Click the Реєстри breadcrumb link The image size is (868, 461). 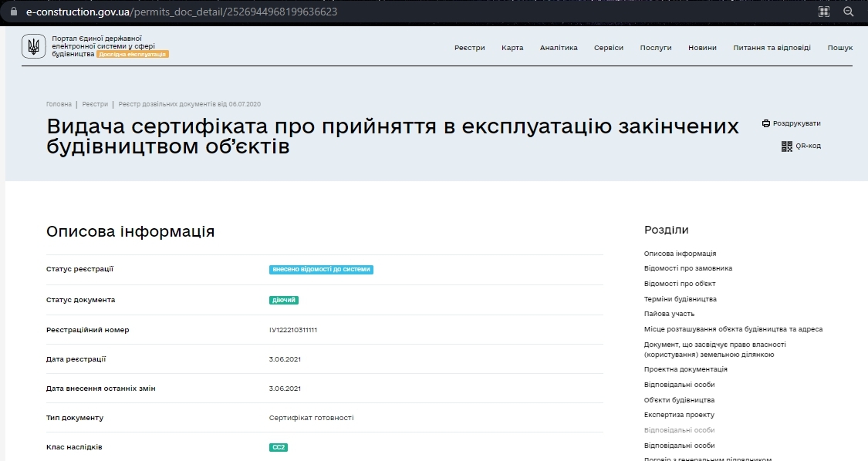[95, 104]
